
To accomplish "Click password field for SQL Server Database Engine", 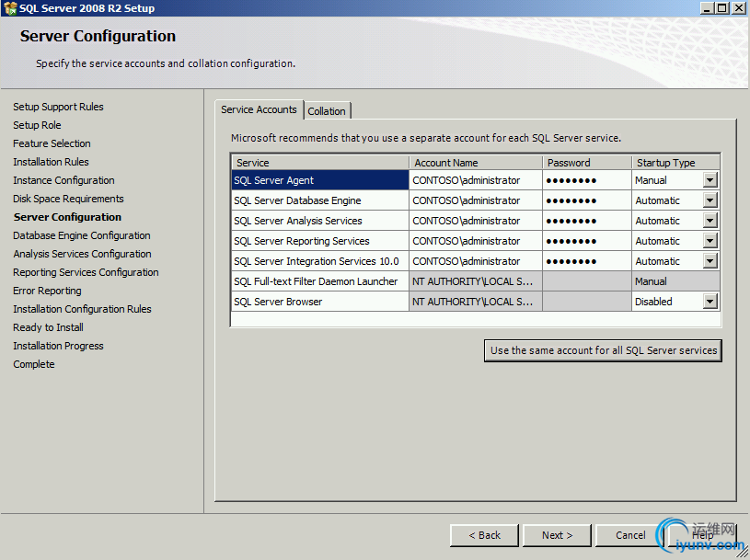I will (587, 200).
